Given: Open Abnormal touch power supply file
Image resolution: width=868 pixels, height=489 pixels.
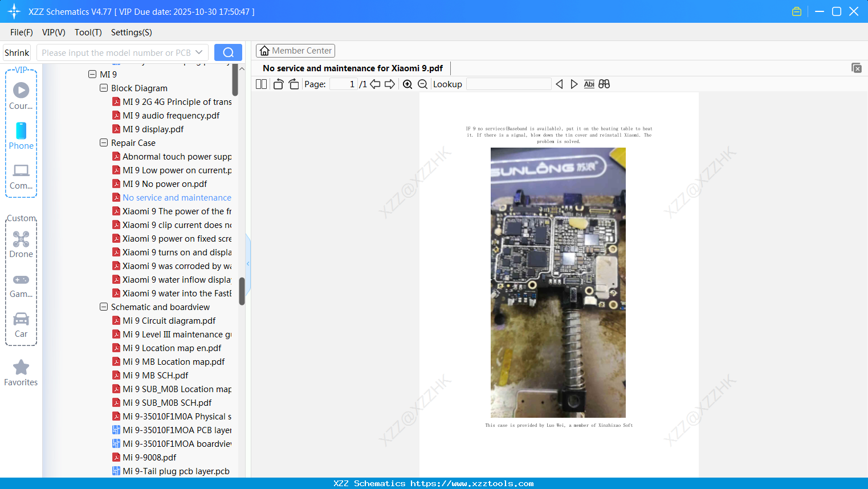Looking at the screenshot, I should tap(177, 157).
